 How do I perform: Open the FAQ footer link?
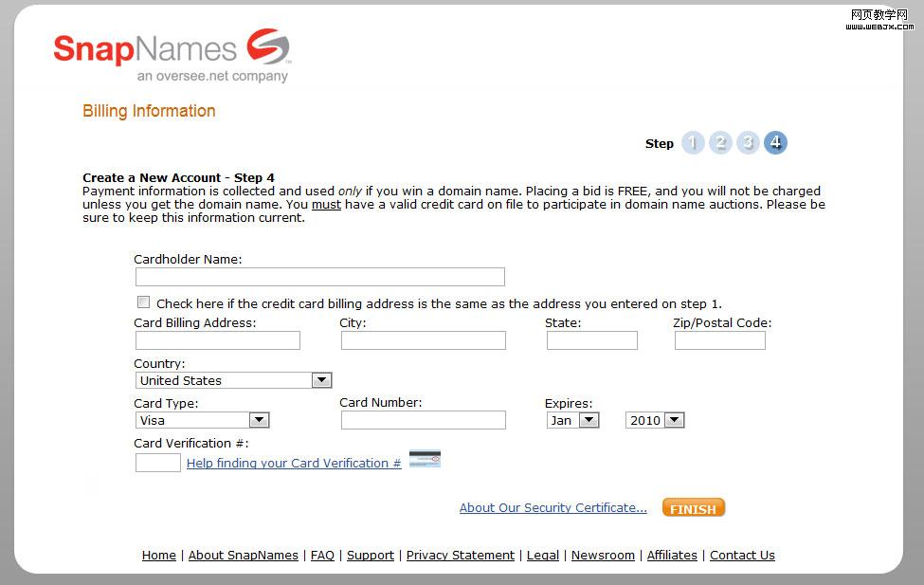322,556
